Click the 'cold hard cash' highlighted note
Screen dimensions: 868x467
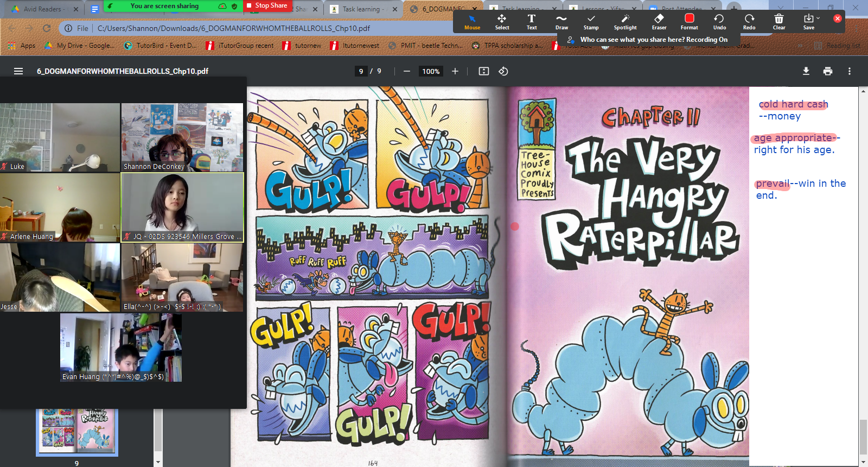(x=793, y=104)
